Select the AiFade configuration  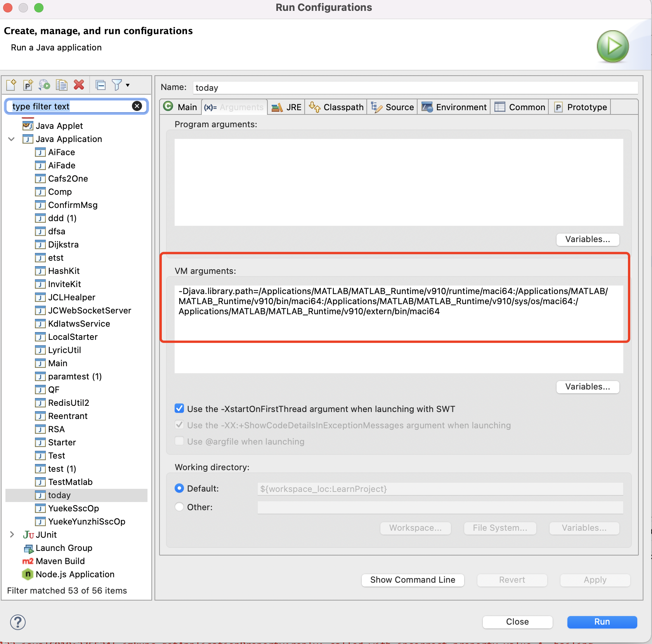(55, 165)
